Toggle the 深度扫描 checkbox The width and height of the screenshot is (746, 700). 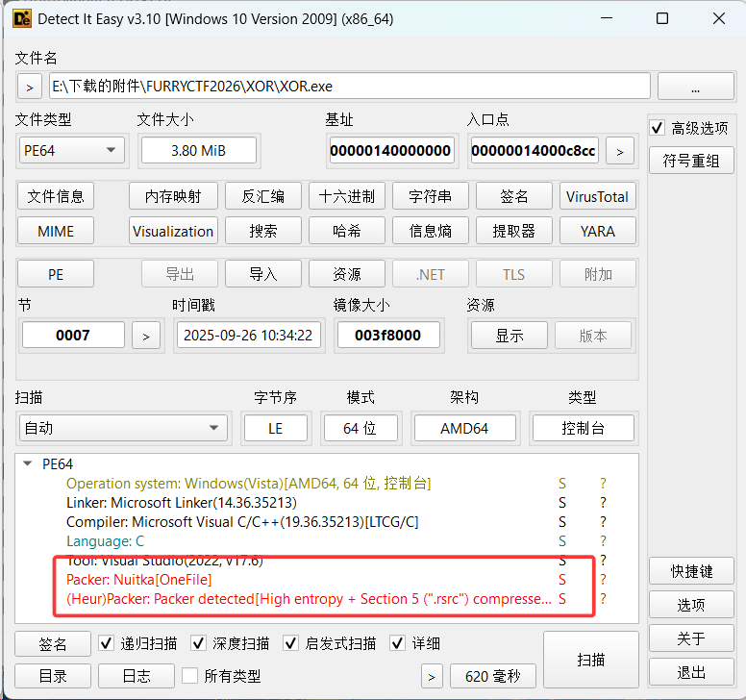click(198, 643)
